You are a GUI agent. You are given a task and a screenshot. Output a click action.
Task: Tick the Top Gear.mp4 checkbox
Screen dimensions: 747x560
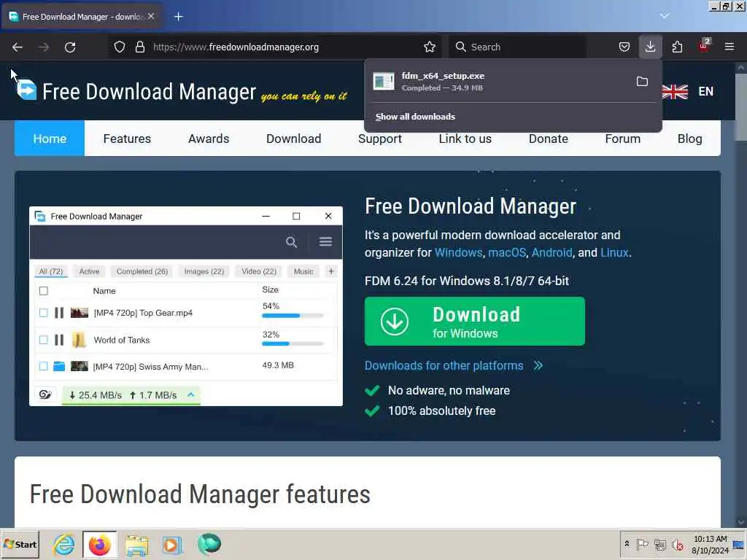(x=43, y=313)
